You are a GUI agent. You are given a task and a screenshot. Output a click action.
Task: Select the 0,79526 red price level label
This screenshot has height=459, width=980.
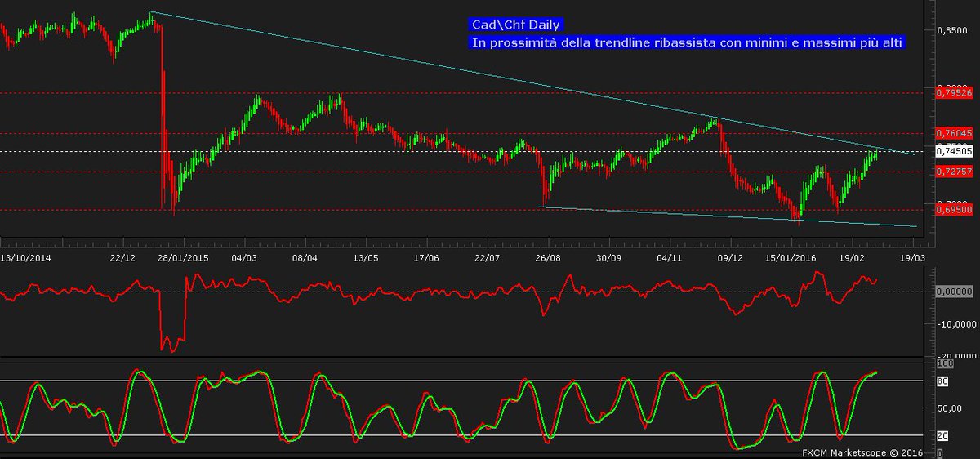pos(953,93)
